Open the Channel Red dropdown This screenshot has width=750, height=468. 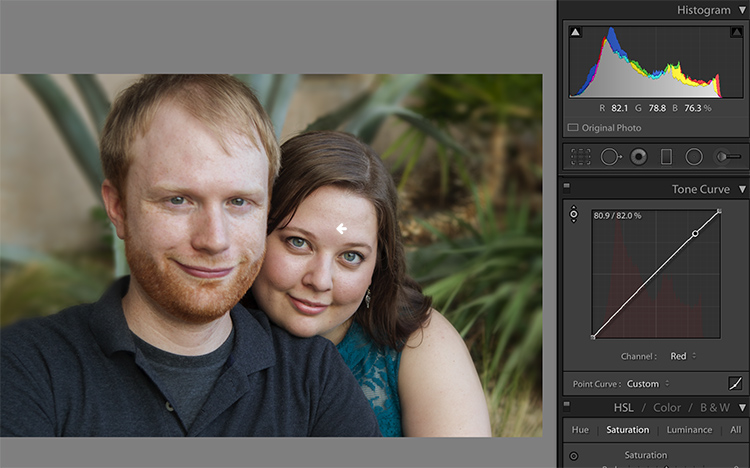683,356
